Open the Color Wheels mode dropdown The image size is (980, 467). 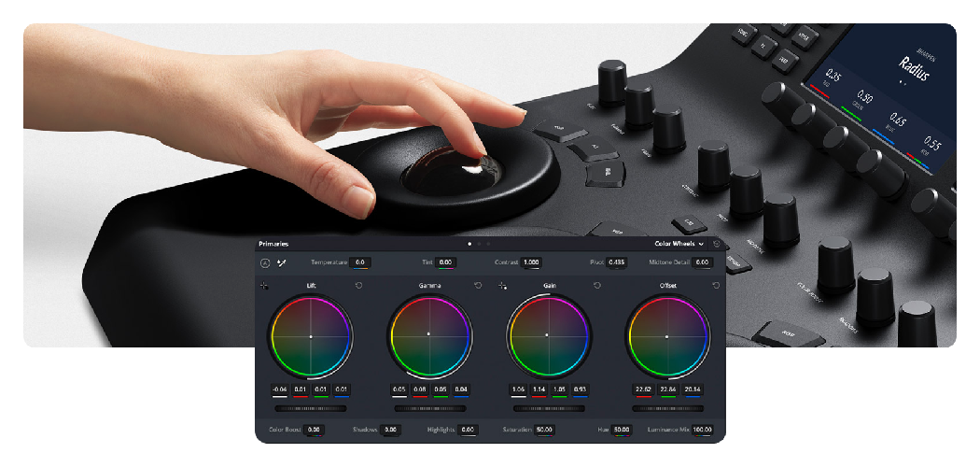pos(679,244)
